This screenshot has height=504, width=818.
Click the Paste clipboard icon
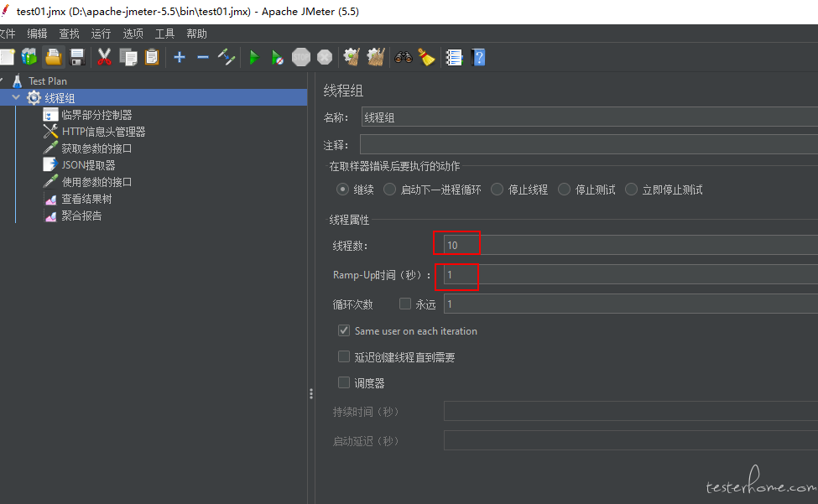click(x=152, y=57)
